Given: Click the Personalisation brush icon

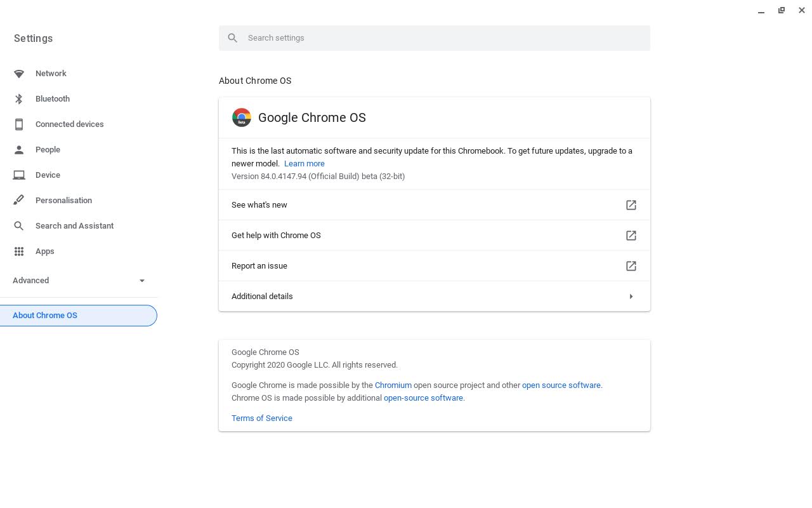Looking at the screenshot, I should (19, 201).
